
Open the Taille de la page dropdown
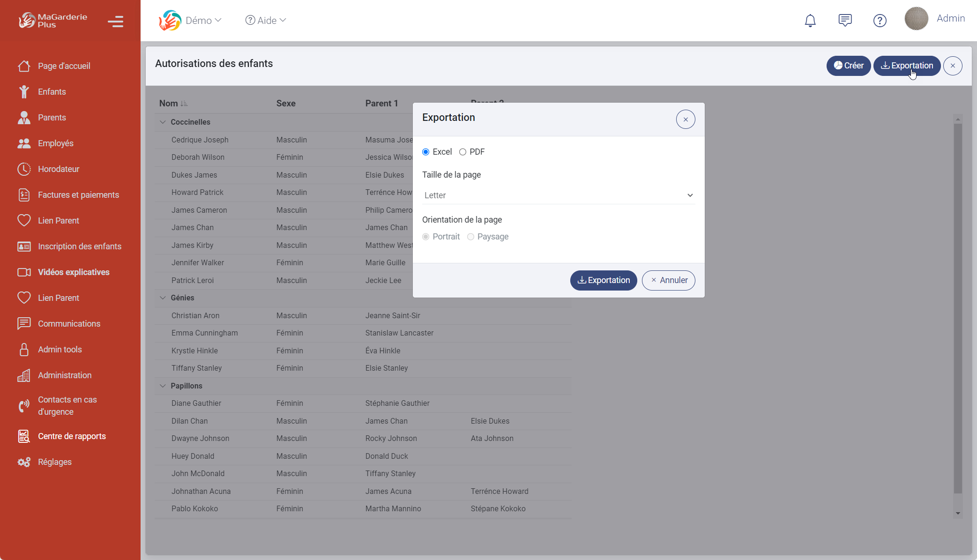[x=558, y=195]
